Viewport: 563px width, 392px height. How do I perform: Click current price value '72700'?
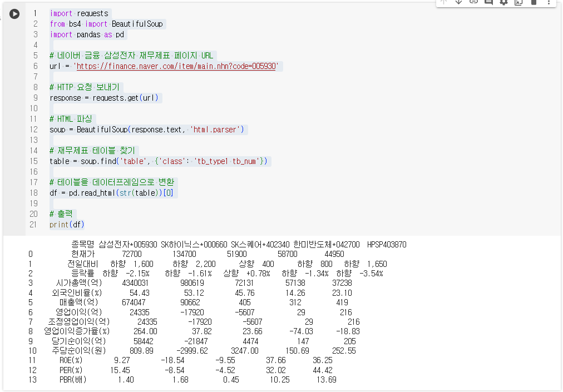tap(132, 254)
